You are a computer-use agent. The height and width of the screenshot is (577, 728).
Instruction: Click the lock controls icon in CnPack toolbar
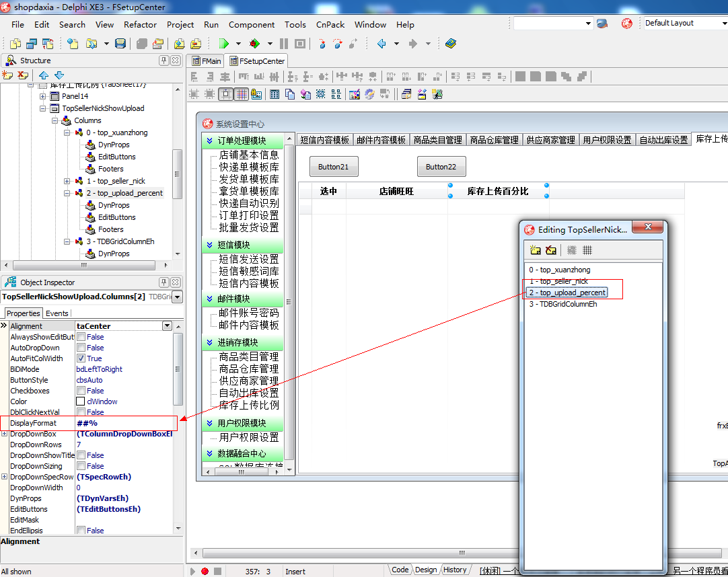point(256,94)
